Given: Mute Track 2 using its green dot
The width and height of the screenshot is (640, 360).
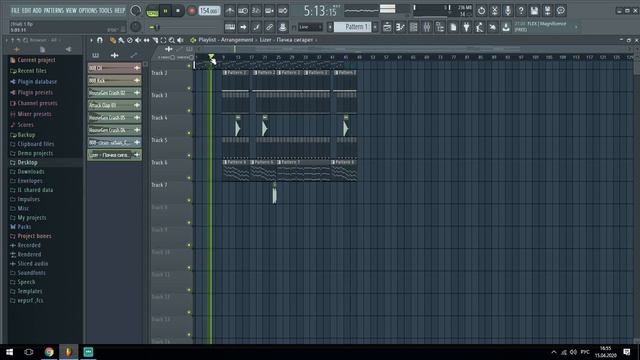Looking at the screenshot, I should point(189,88).
